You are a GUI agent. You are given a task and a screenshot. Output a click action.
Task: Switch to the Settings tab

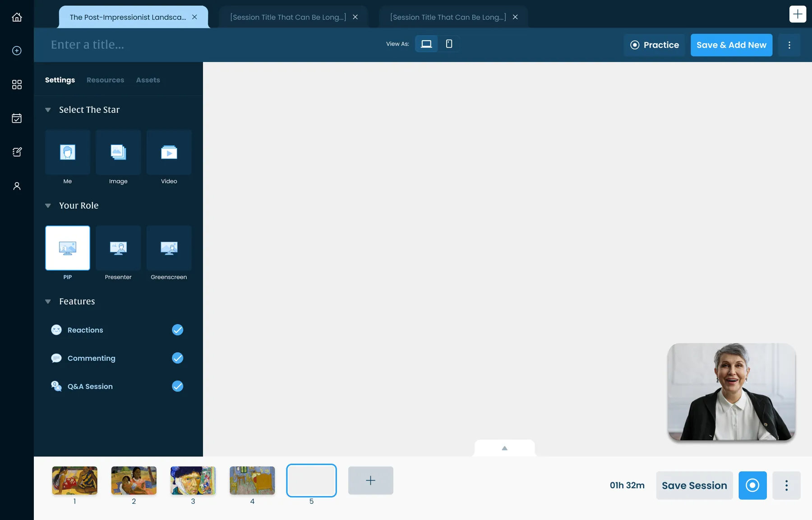point(60,80)
